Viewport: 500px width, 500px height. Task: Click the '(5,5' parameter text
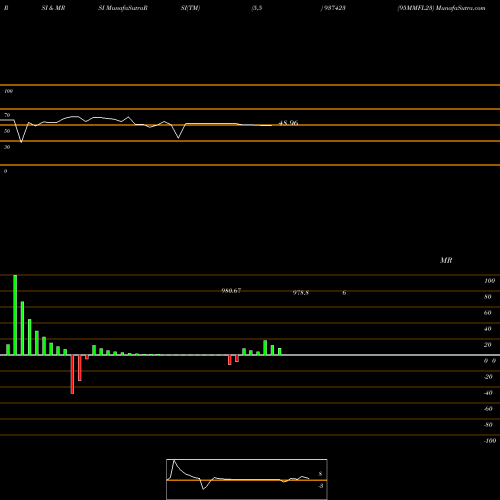[257, 8]
